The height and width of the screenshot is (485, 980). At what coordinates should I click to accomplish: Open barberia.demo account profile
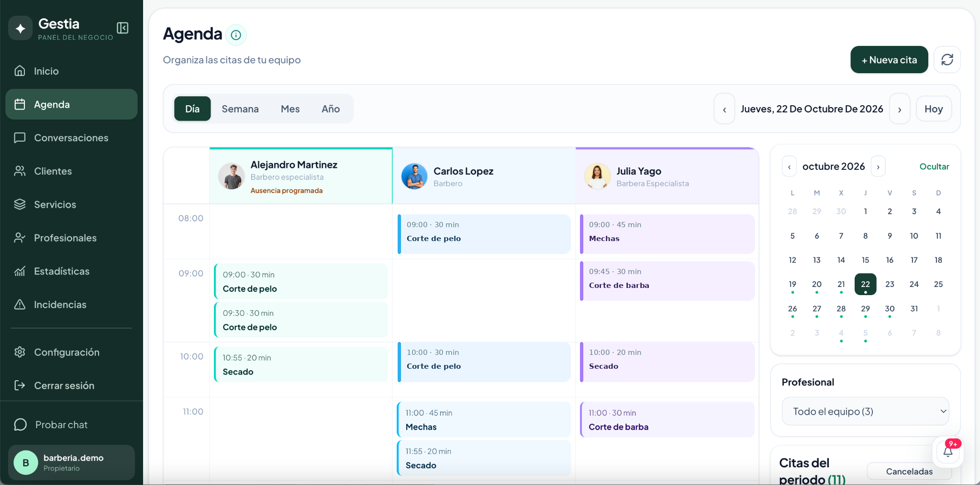pos(71,463)
